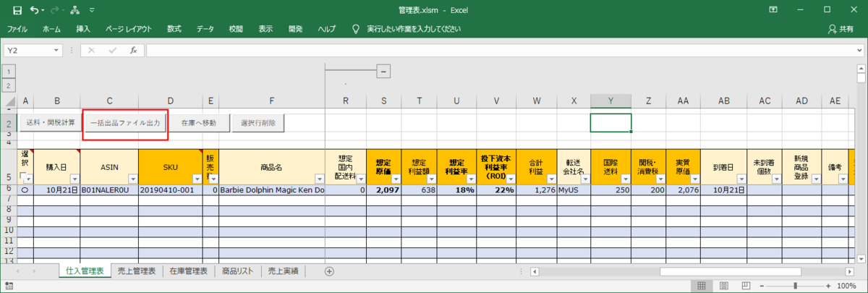Open the ファイル menu
Screen dimensions: 868x293
click(17, 29)
